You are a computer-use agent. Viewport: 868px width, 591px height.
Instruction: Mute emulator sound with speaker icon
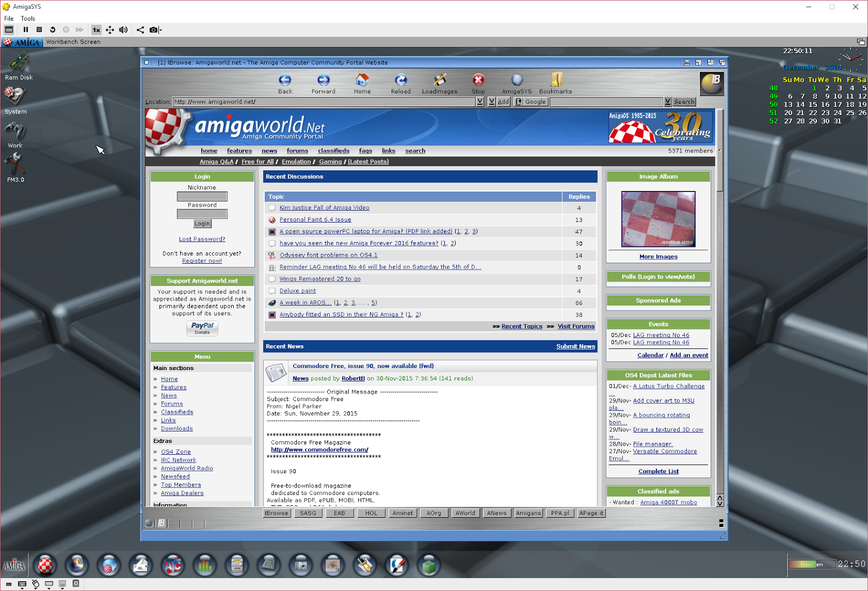(123, 30)
